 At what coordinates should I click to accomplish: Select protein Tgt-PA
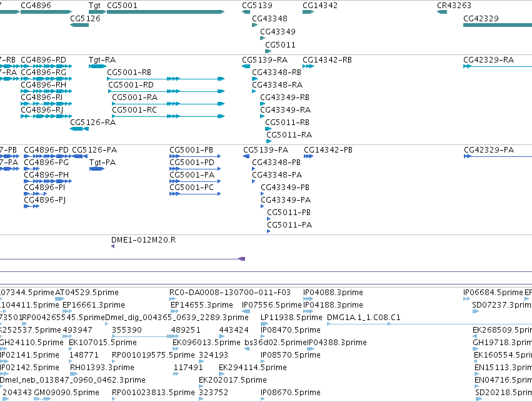[103, 163]
